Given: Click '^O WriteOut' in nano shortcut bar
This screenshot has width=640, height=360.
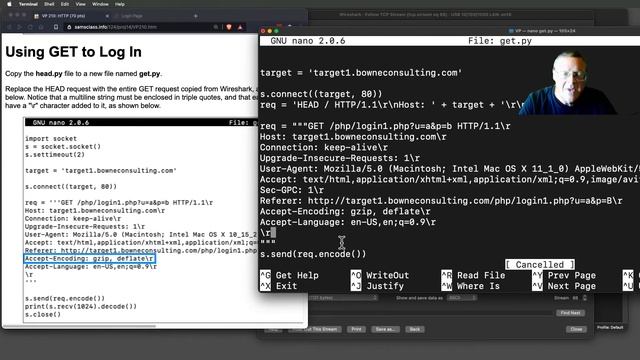Looking at the screenshot, I should (x=380, y=276).
